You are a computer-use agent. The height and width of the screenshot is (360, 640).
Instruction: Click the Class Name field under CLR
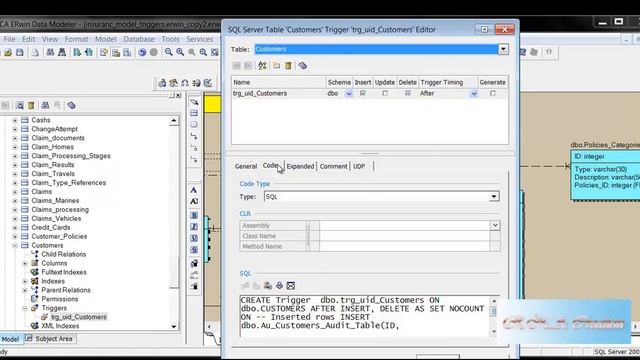[x=404, y=236]
